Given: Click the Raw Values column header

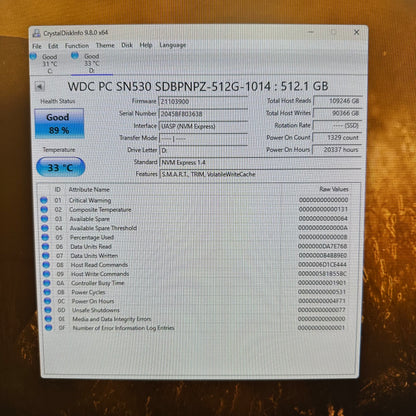Looking at the screenshot, I should point(334,189).
